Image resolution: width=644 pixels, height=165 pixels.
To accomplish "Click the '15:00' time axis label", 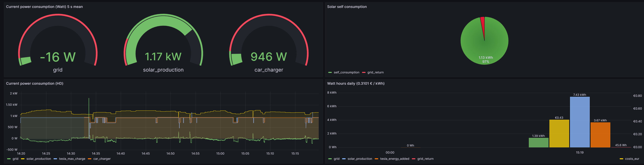I will pyautogui.click(x=220, y=154).
